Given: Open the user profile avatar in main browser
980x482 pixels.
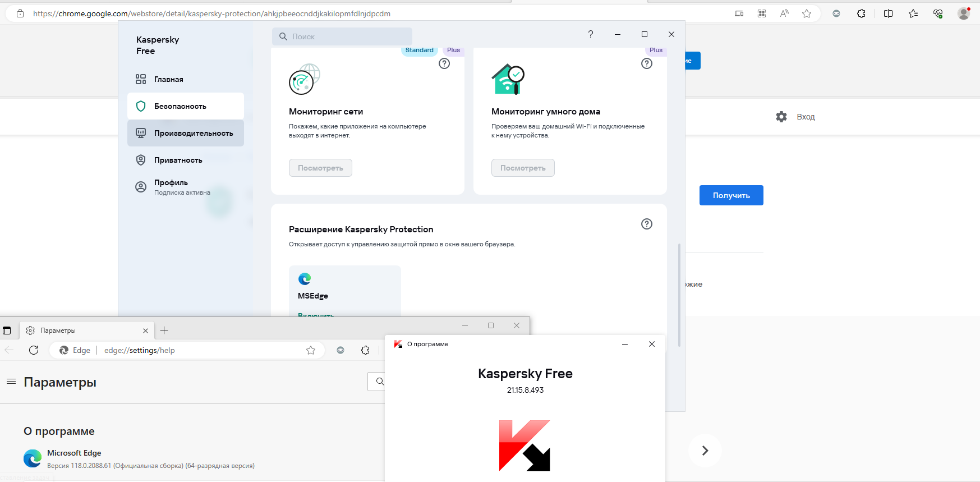Looking at the screenshot, I should [x=964, y=13].
